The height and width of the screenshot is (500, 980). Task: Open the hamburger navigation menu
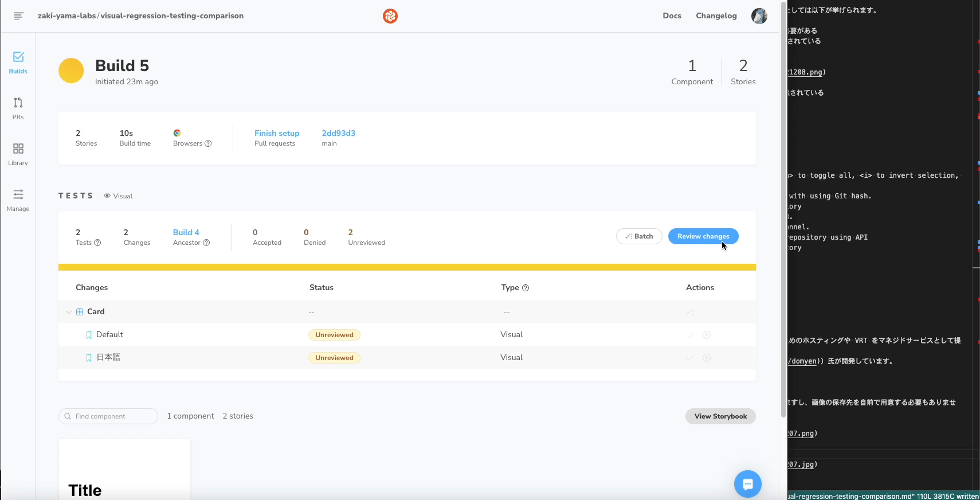click(x=18, y=16)
